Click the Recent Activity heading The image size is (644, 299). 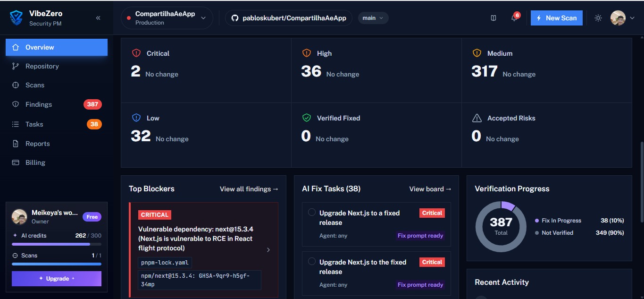502,282
